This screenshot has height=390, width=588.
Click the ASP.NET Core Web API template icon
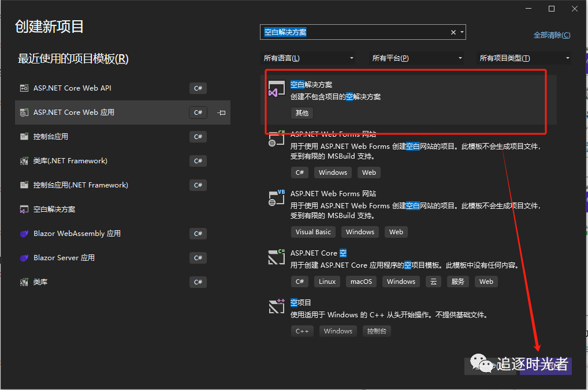[x=24, y=88]
